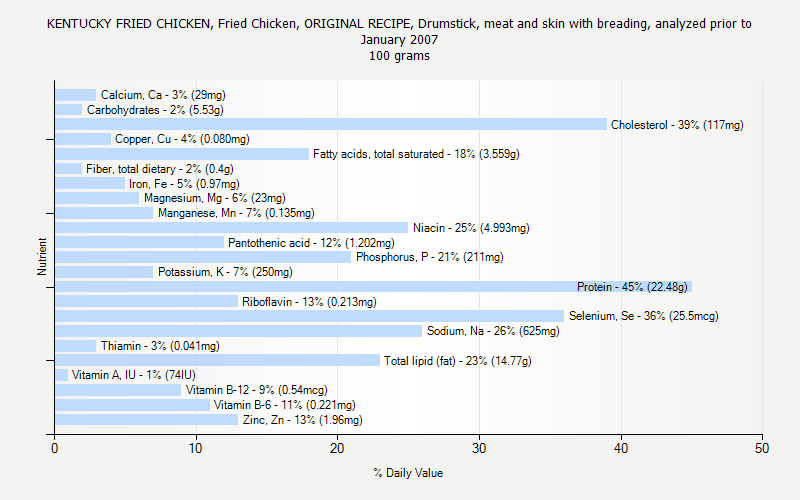The height and width of the screenshot is (500, 800).
Task: Select the Selenium, Se bar
Action: click(x=308, y=316)
